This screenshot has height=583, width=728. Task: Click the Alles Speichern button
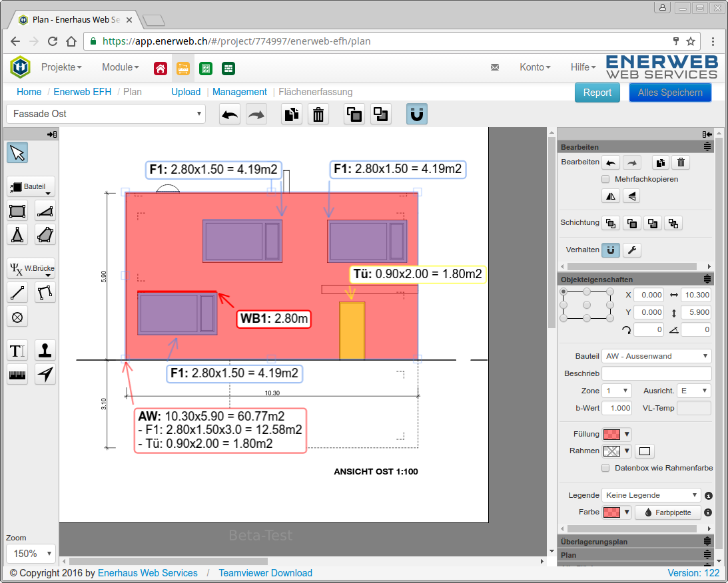(x=669, y=93)
